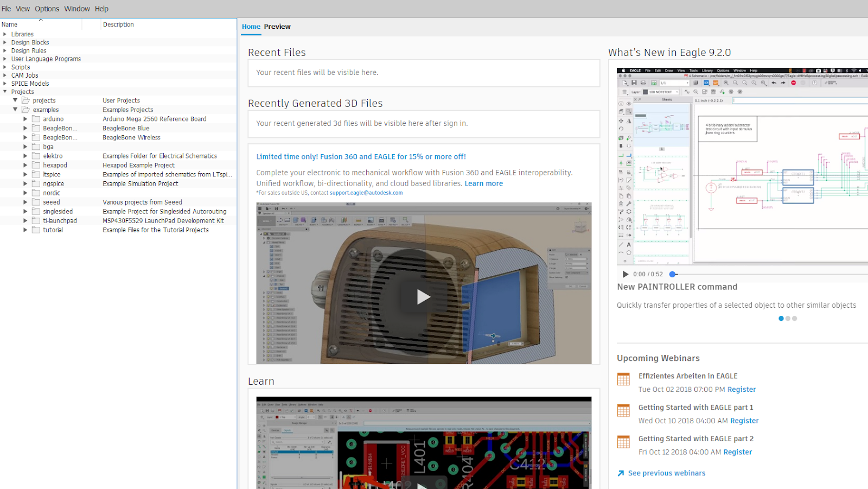868x489 pixels.
Task: Collapse the top-level Projects node
Action: (x=5, y=92)
